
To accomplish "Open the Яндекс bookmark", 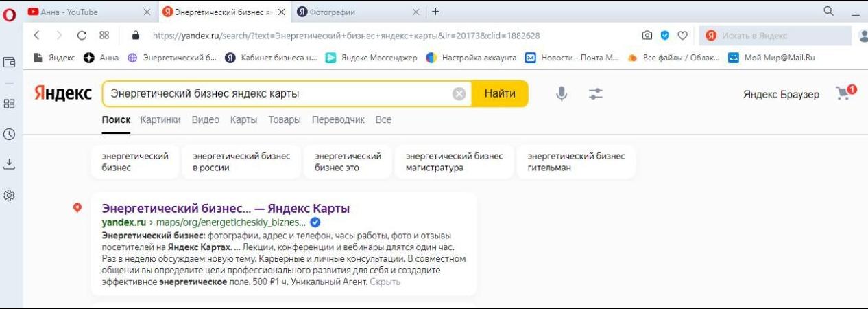I will (x=54, y=58).
